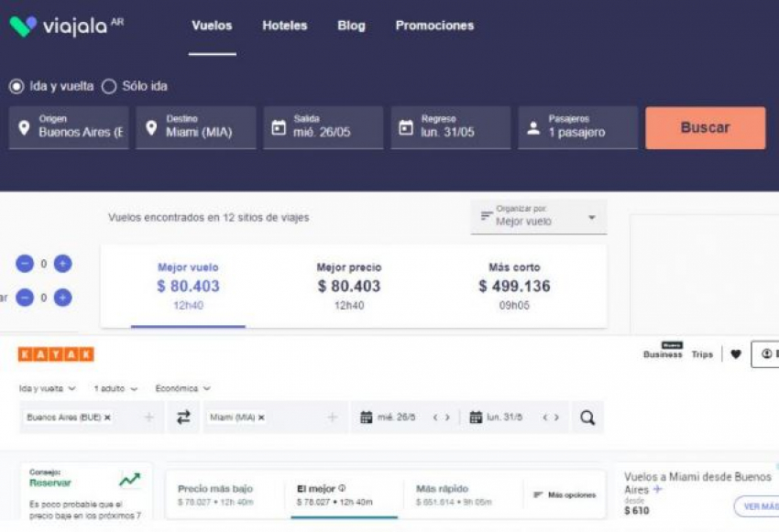779x532 pixels.
Task: Open the Regreso date calendar icon
Action: click(x=406, y=128)
